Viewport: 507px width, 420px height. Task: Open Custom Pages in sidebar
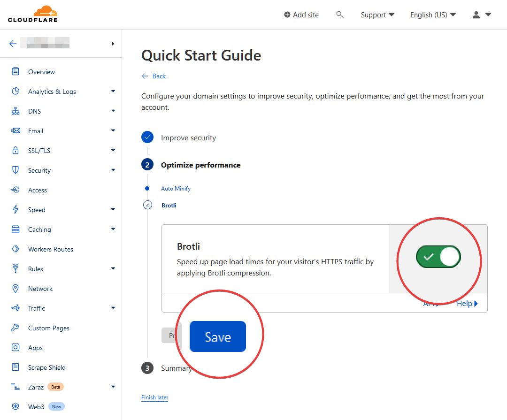coord(49,328)
